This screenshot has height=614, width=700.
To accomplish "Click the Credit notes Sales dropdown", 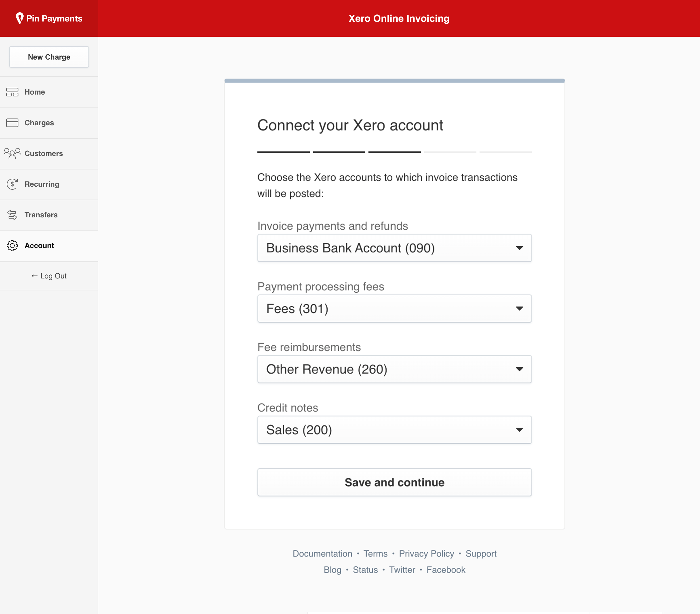I will click(395, 429).
